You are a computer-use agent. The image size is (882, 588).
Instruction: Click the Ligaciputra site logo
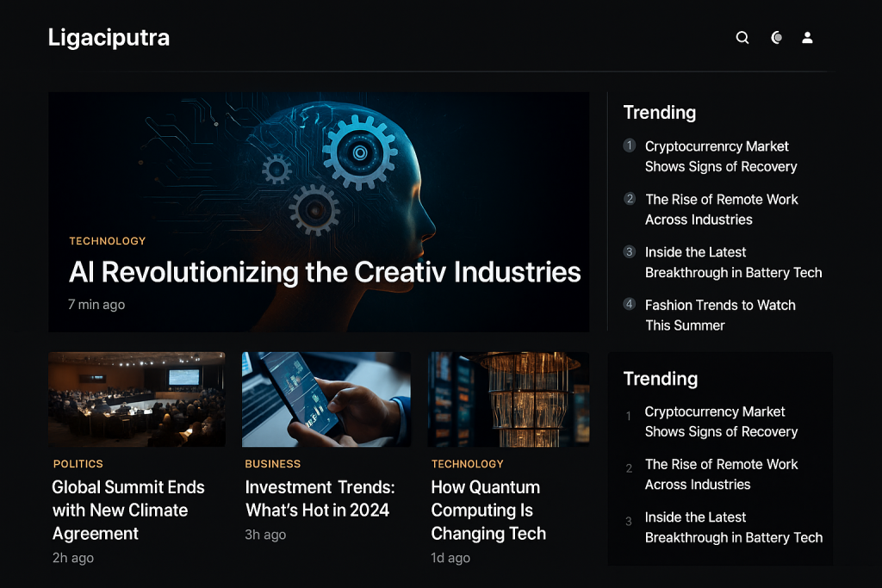coord(109,37)
